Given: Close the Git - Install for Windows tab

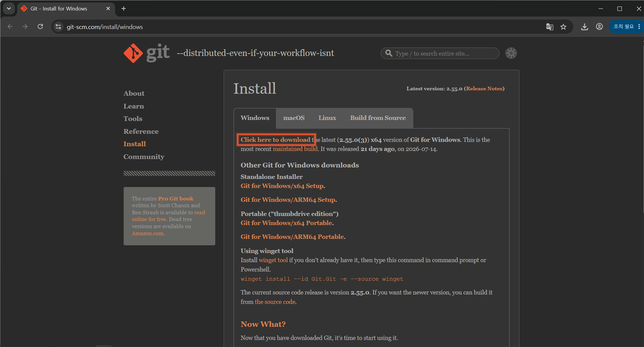Looking at the screenshot, I should (108, 8).
